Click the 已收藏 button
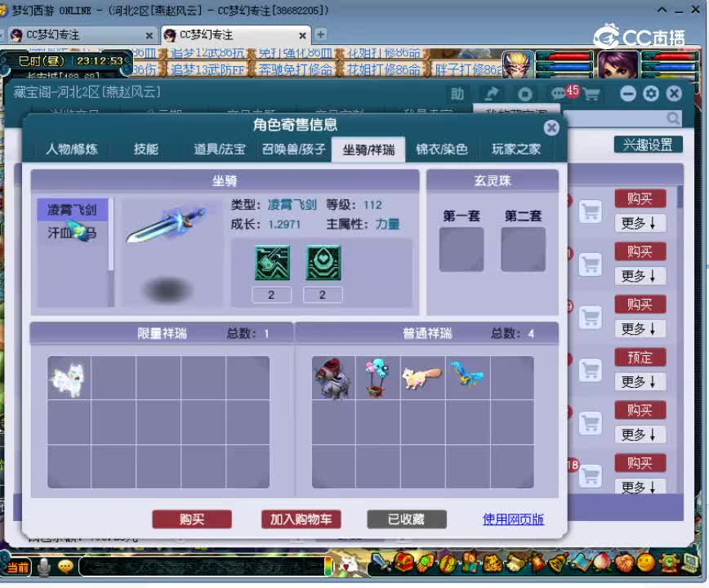This screenshot has height=588, width=709. point(407,519)
